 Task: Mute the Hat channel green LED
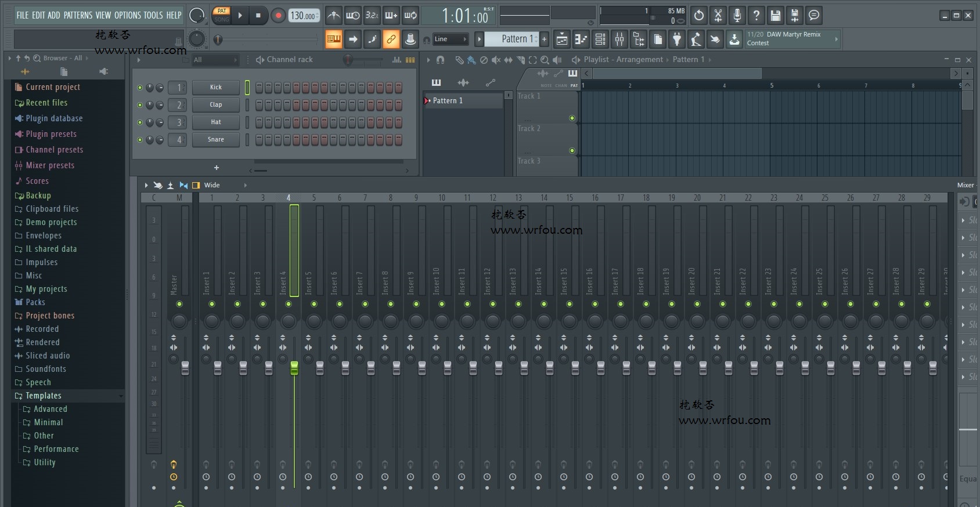(140, 122)
